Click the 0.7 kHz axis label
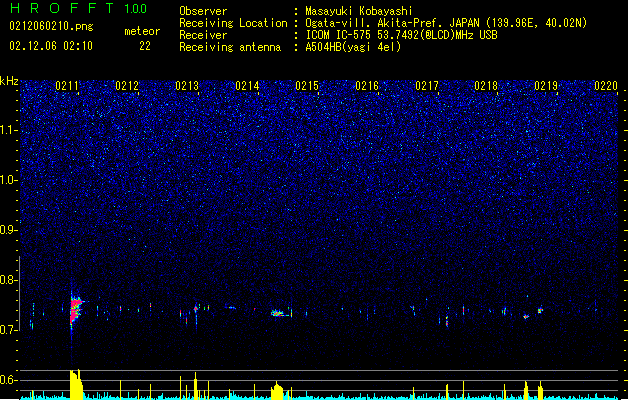Screen dimensions: 629x400 [x=9, y=330]
